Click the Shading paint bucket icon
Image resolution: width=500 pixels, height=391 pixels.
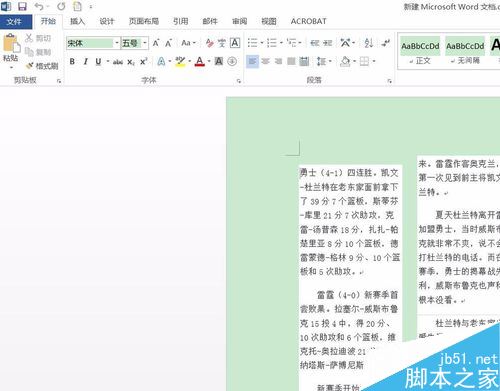coord(345,62)
